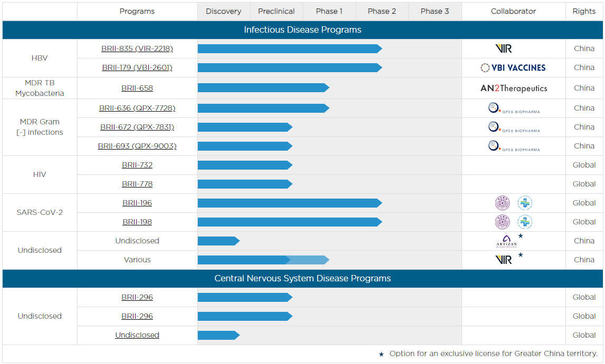Click the purple university seal in BRII-196 row
Image resolution: width=605 pixels, height=364 pixels.
[503, 203]
